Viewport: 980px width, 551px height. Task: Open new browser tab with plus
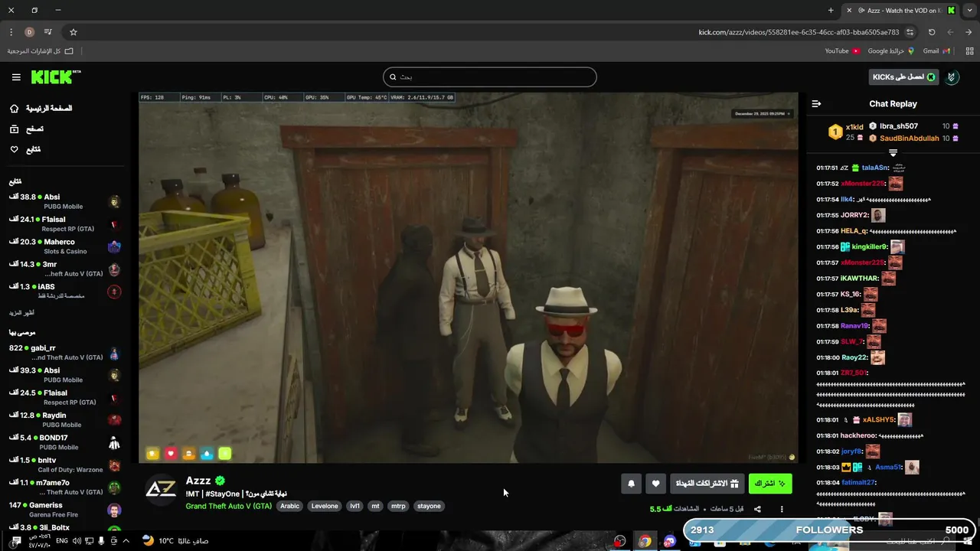831,11
